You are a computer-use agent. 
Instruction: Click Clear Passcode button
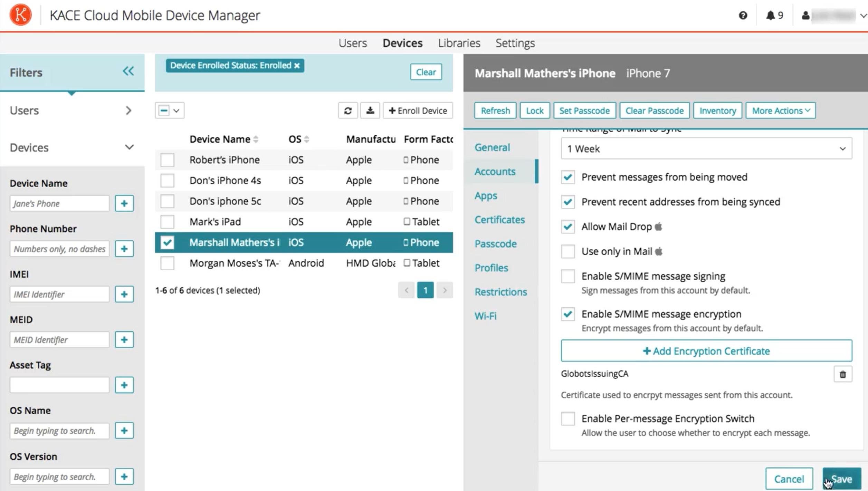tap(654, 110)
